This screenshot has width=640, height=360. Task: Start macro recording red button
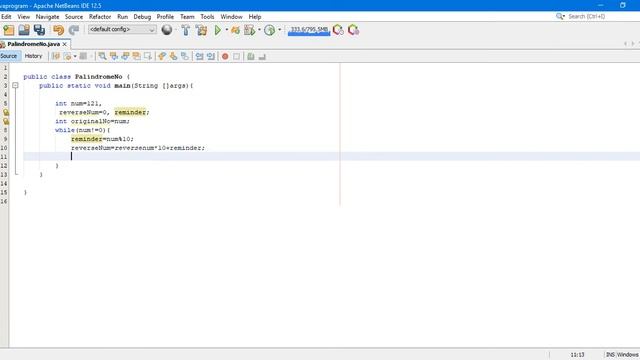[x=225, y=56]
